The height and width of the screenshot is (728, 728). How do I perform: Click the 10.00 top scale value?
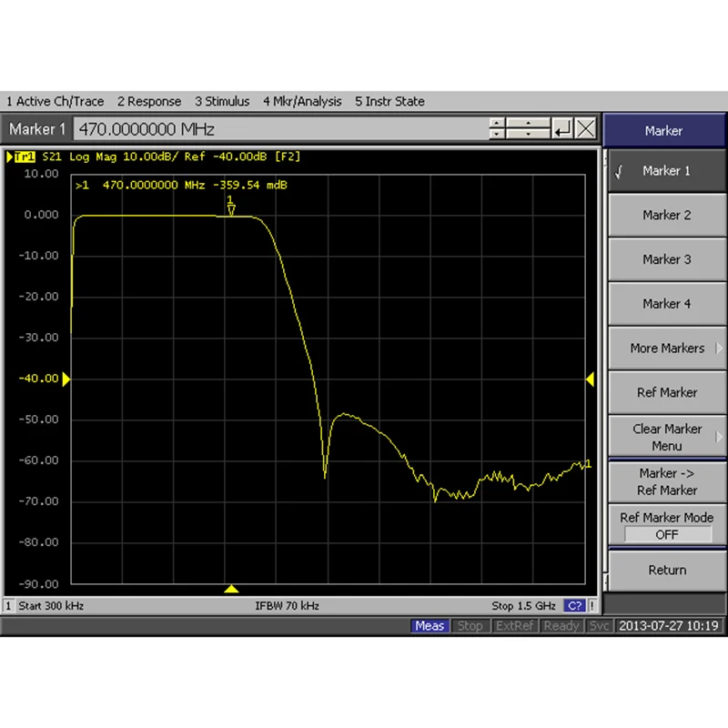coord(41,174)
